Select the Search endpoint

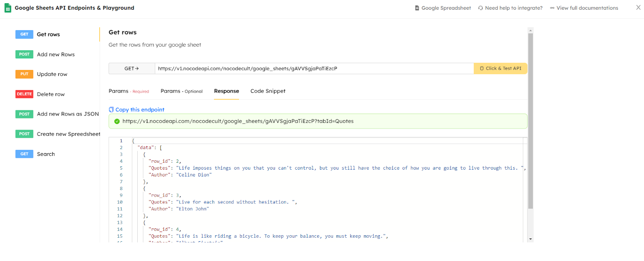pos(46,154)
